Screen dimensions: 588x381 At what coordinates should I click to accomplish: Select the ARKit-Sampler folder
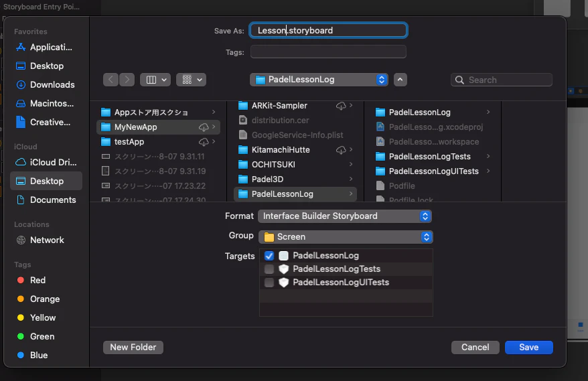coord(295,106)
